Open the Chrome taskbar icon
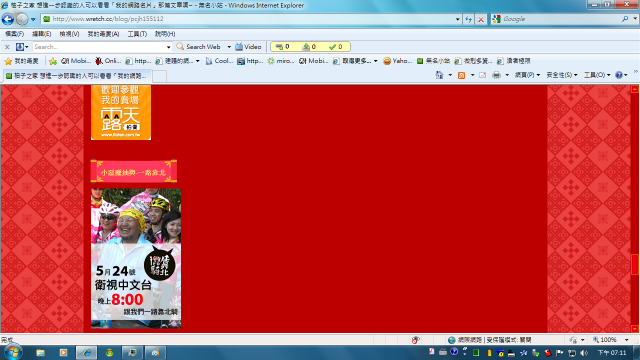Image resolution: width=640 pixels, height=360 pixels. coord(109,353)
